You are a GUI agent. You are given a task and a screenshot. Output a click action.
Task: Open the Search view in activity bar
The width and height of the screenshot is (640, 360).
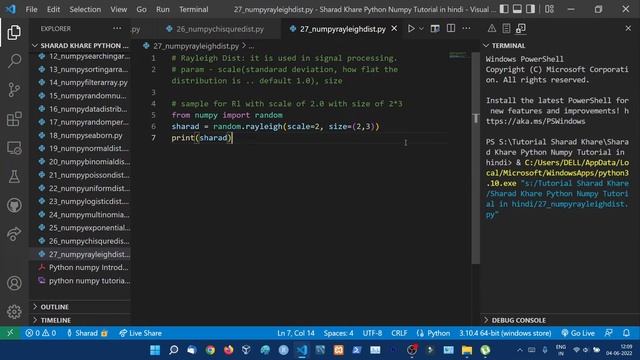pyautogui.click(x=14, y=61)
